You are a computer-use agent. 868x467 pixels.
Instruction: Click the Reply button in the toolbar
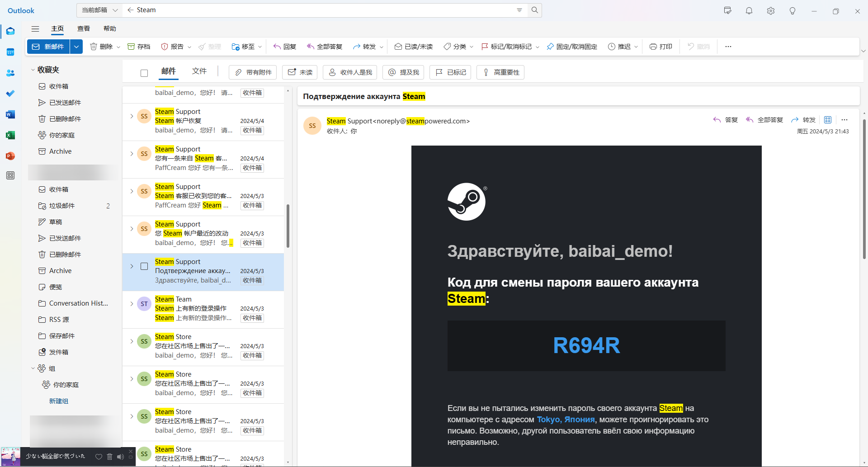pyautogui.click(x=285, y=47)
